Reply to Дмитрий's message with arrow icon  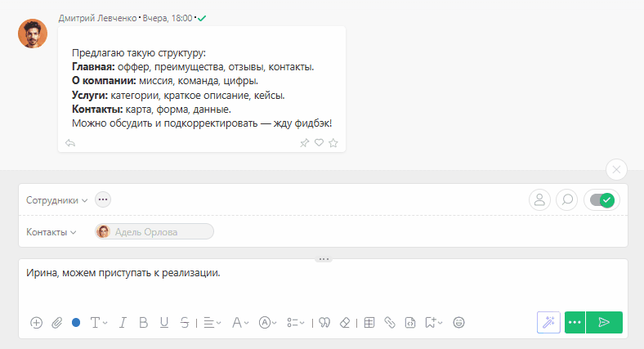70,143
